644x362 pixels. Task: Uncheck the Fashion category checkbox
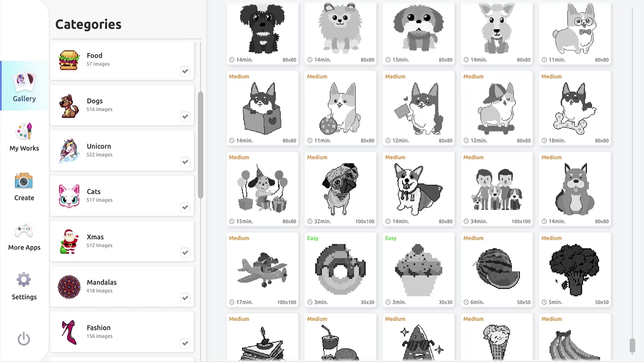point(185,344)
